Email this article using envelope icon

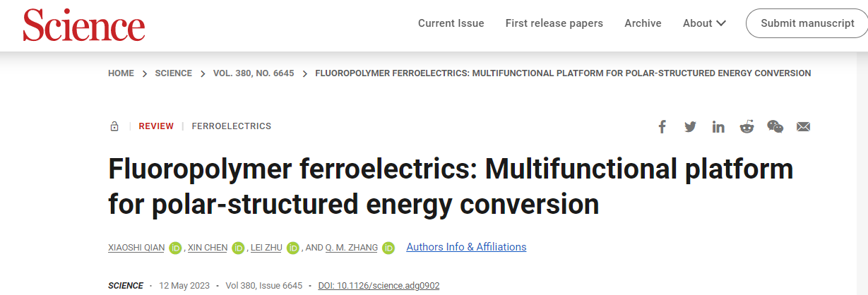click(803, 127)
